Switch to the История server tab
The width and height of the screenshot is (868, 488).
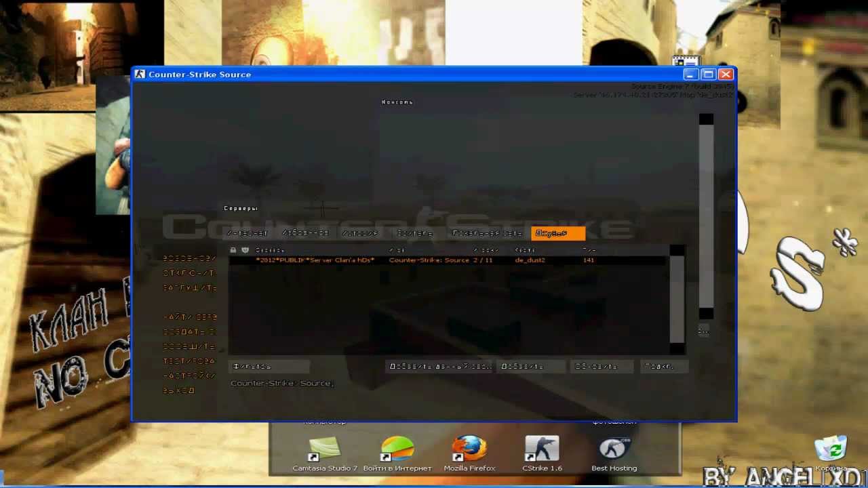(x=360, y=233)
